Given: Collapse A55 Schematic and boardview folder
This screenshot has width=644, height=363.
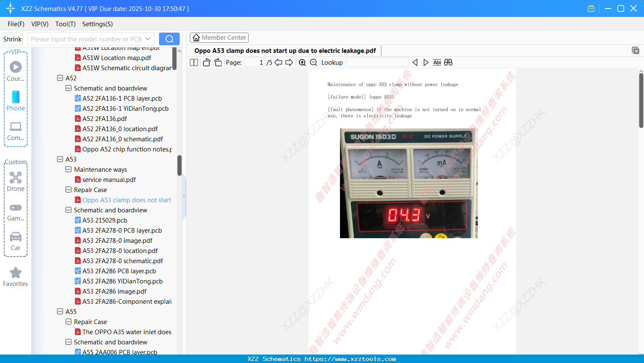Looking at the screenshot, I should tap(69, 342).
